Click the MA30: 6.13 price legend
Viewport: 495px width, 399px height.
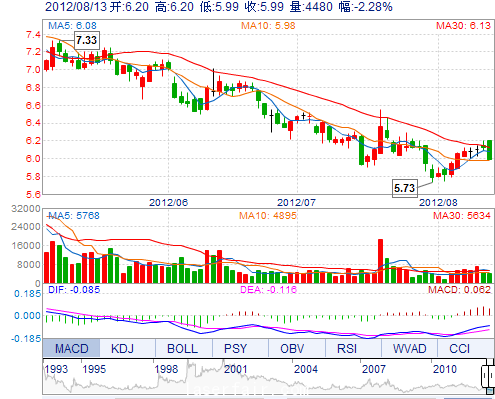tap(463, 25)
